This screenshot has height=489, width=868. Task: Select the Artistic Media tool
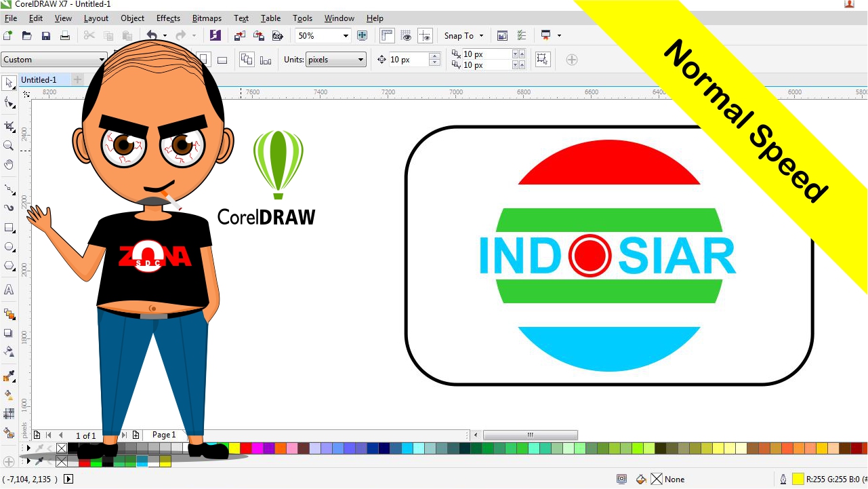pyautogui.click(x=9, y=208)
